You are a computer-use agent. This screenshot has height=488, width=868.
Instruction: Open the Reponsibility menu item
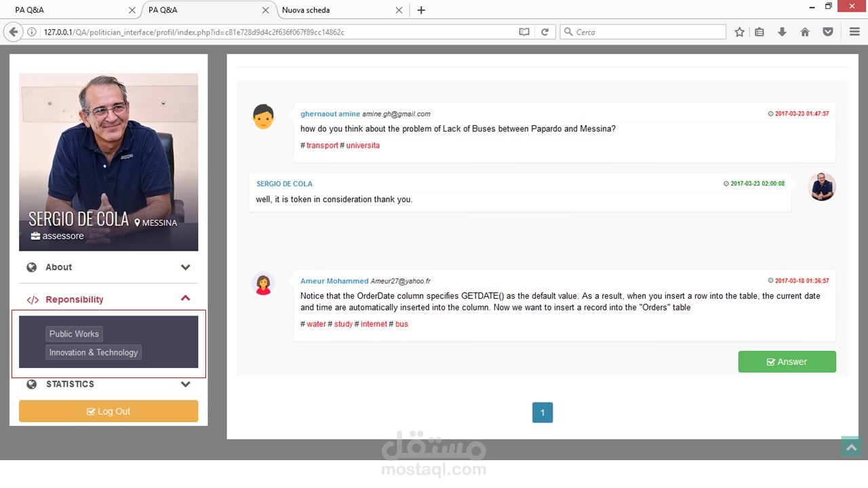[x=108, y=299]
